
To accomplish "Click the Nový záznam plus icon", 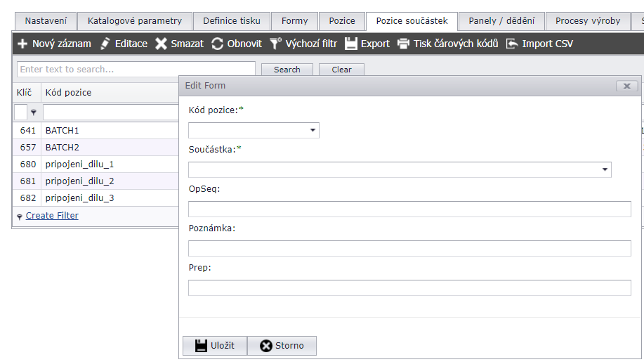I will coord(22,44).
